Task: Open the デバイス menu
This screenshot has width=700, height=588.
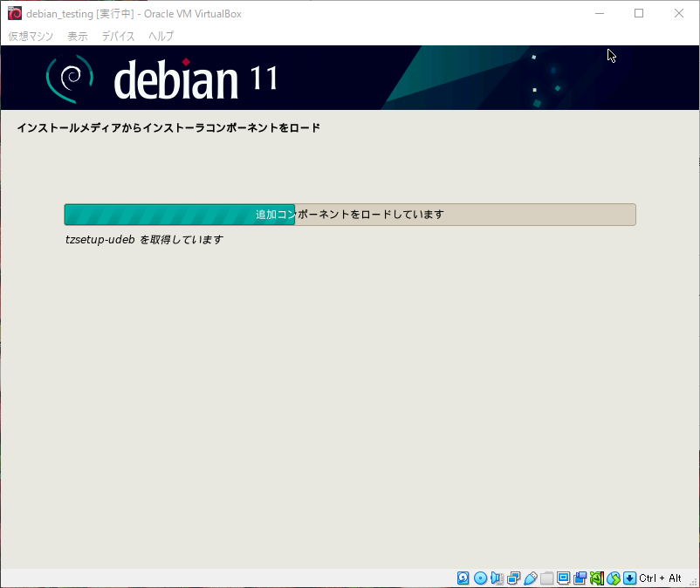Action: pos(118,36)
